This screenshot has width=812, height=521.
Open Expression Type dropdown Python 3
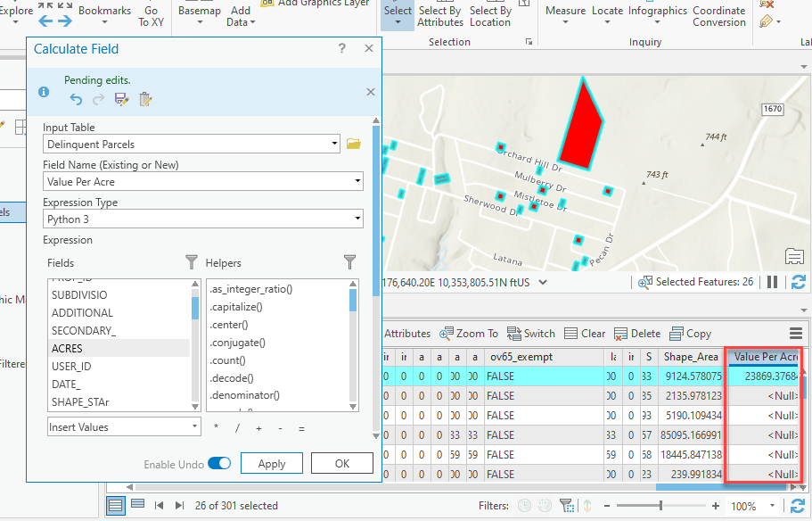pyautogui.click(x=203, y=219)
